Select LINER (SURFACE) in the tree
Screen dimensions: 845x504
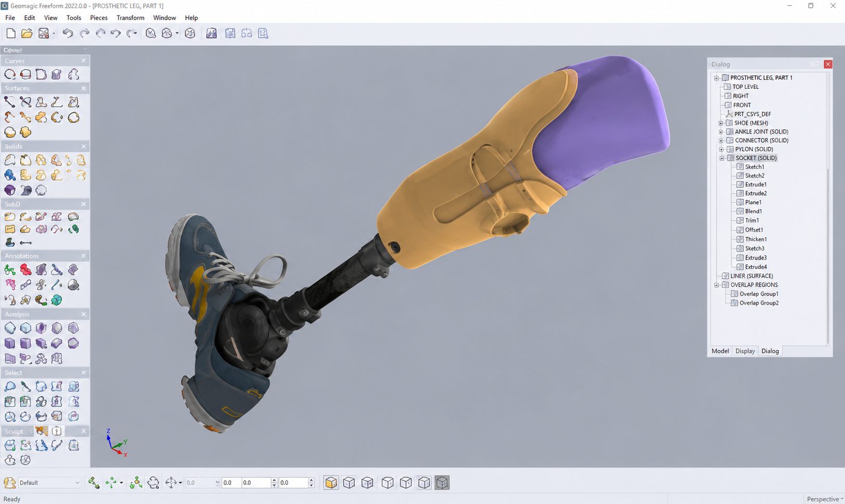(x=751, y=276)
